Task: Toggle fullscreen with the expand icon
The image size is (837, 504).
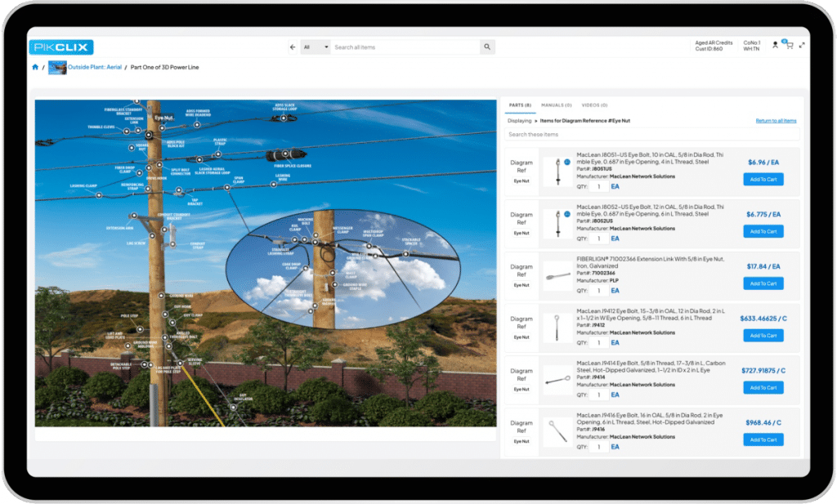Action: point(801,46)
